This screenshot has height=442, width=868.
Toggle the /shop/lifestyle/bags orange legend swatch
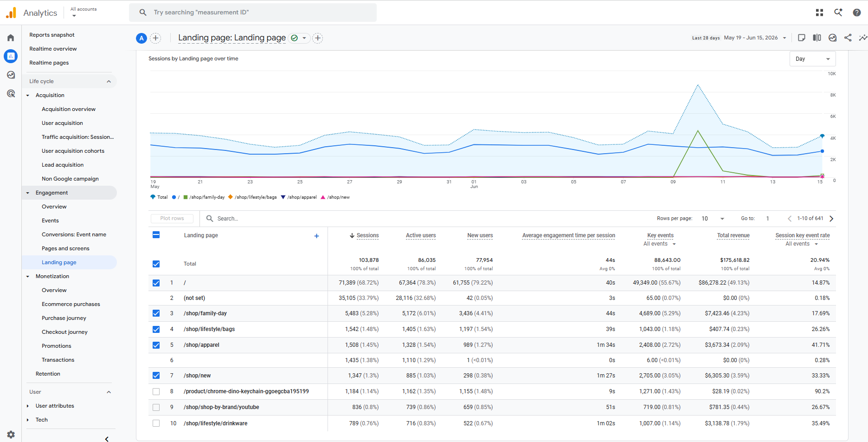point(231,197)
